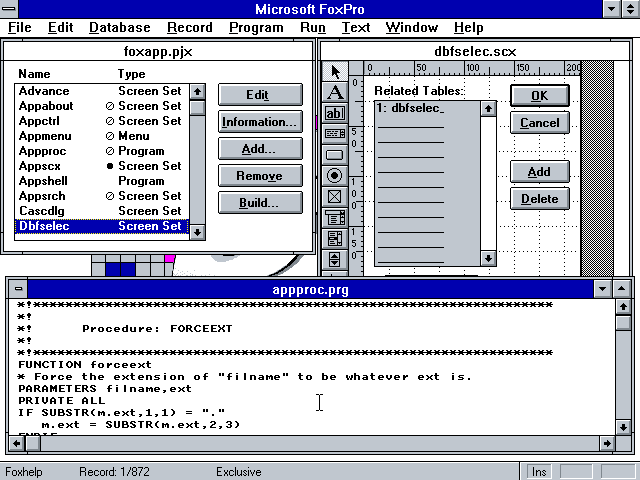The width and height of the screenshot is (640, 480).
Task: Click the project list scroll-down arrow
Action: (198, 232)
